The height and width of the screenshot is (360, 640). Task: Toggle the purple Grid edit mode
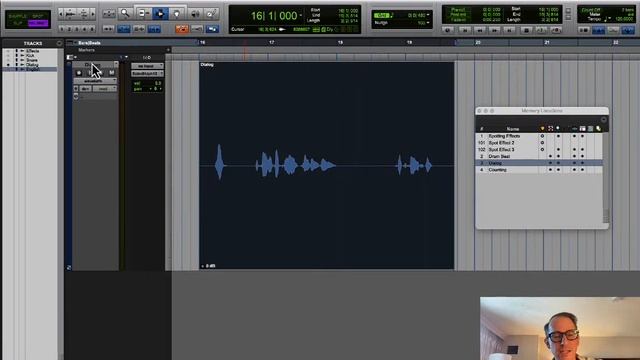[38, 23]
